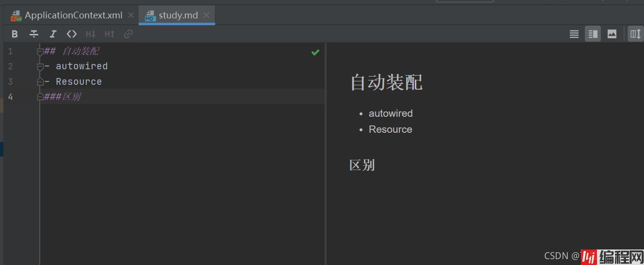Collapse the list fold at autowired line
The height and width of the screenshot is (265, 644).
coord(40,67)
